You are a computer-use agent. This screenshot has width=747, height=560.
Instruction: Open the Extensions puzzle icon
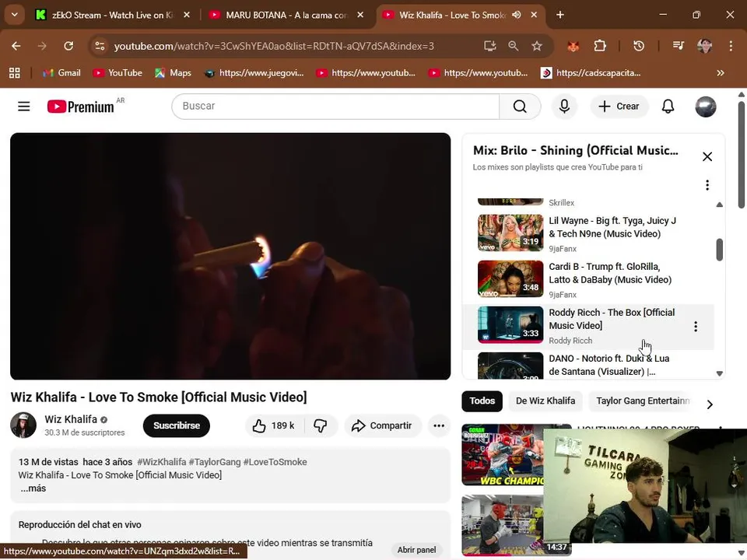tap(600, 46)
